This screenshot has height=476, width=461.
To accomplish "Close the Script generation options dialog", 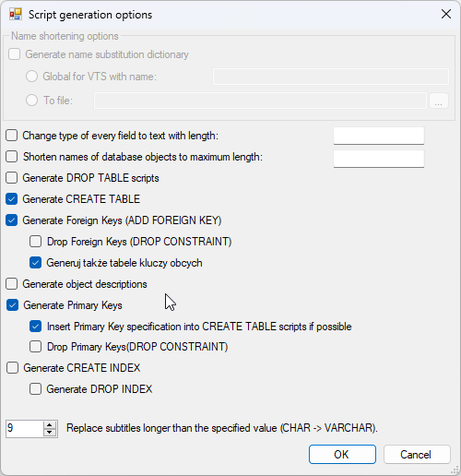I will point(446,14).
